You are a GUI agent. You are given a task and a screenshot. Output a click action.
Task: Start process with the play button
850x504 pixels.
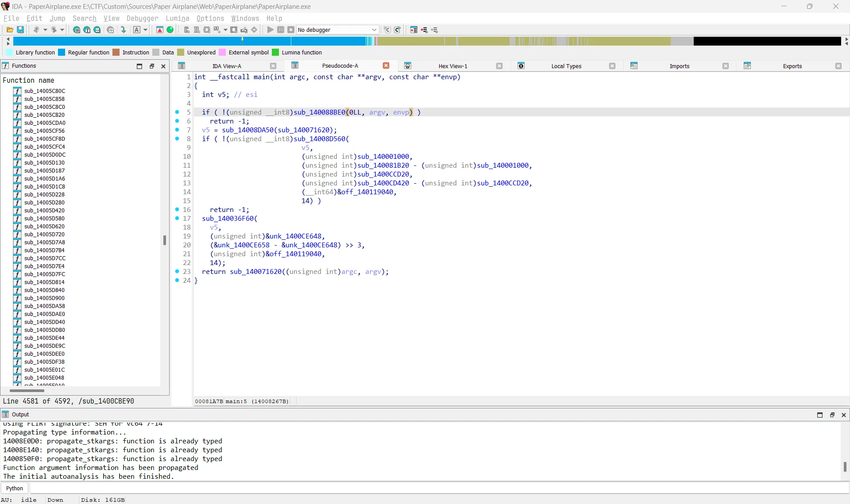coord(270,30)
